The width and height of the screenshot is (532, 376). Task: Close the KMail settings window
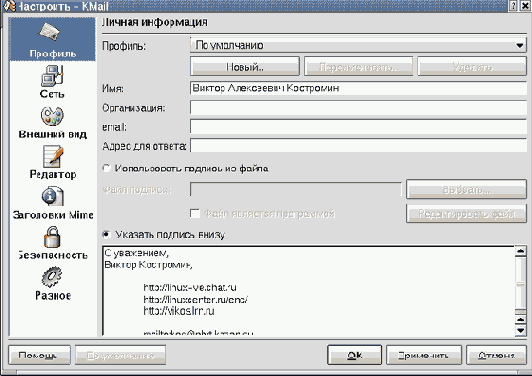(526, 5)
